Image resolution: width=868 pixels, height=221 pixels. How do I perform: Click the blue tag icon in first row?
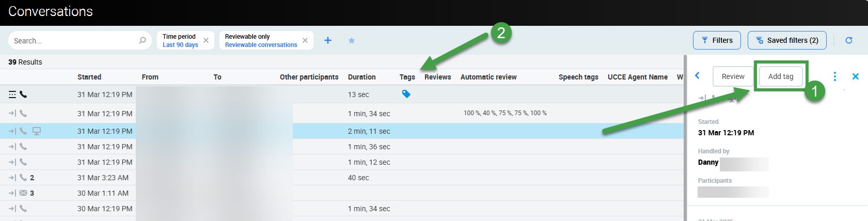click(406, 94)
